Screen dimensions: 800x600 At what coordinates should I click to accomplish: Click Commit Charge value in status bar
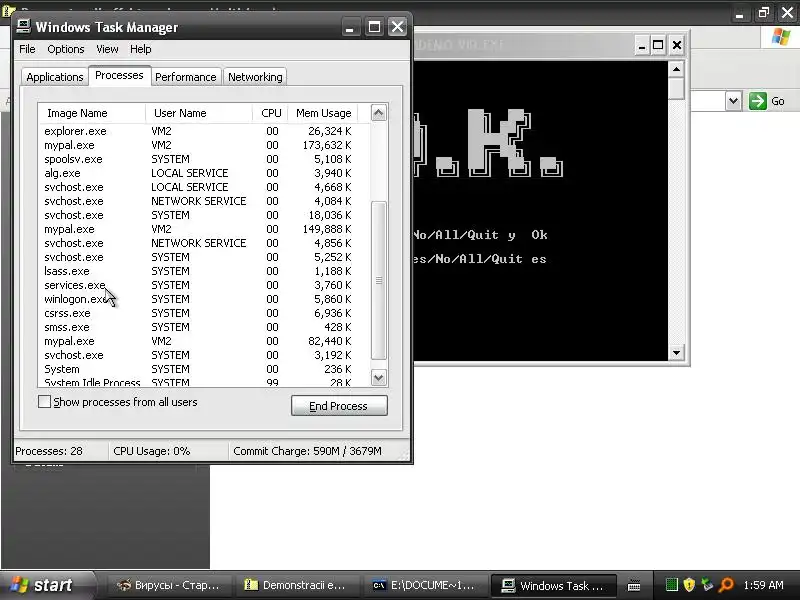pos(307,451)
